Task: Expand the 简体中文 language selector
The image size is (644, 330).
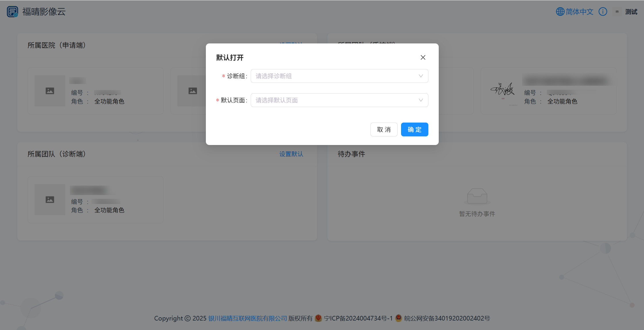Action: [x=579, y=12]
